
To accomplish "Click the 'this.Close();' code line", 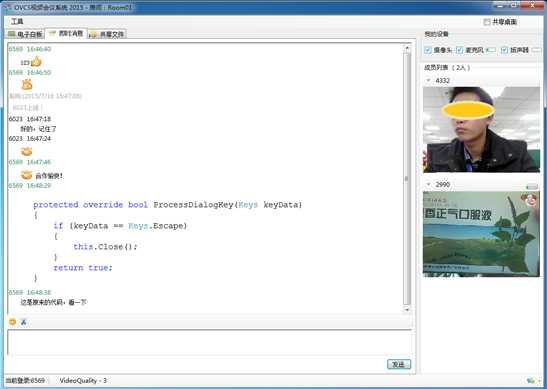I will (x=105, y=247).
